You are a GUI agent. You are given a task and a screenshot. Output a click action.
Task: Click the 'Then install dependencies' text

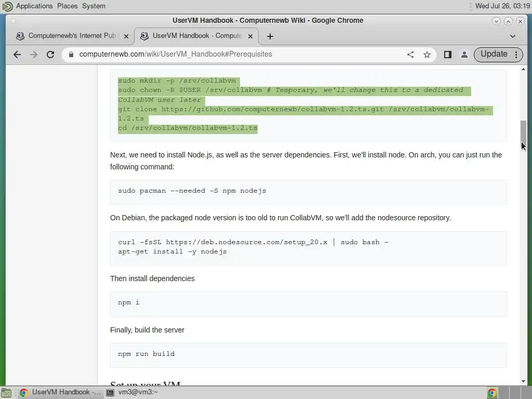(152, 278)
